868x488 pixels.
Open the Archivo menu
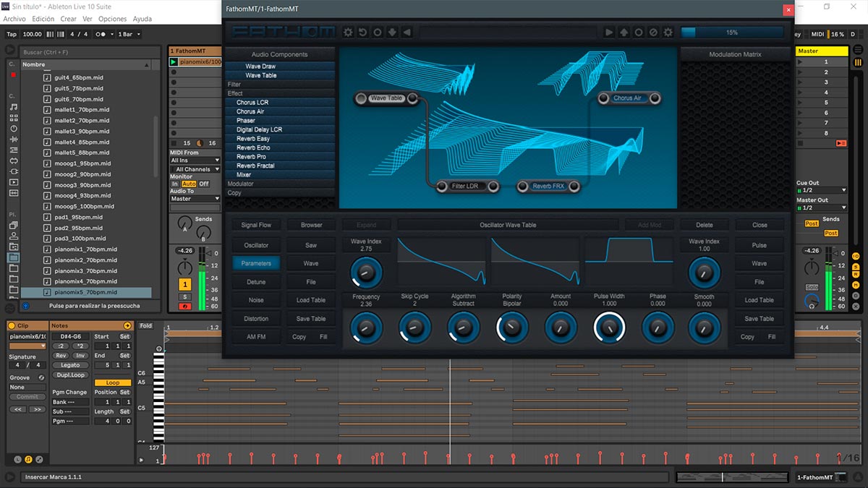[x=14, y=19]
